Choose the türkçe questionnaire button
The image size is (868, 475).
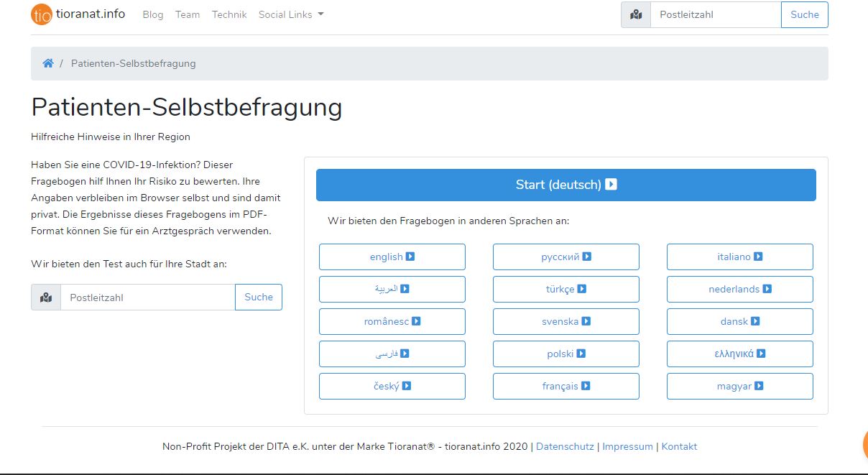[566, 289]
